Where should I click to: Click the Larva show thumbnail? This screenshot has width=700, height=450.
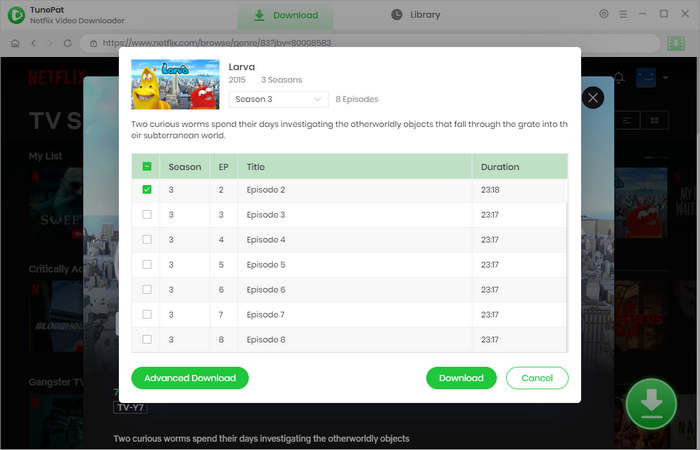pos(175,84)
